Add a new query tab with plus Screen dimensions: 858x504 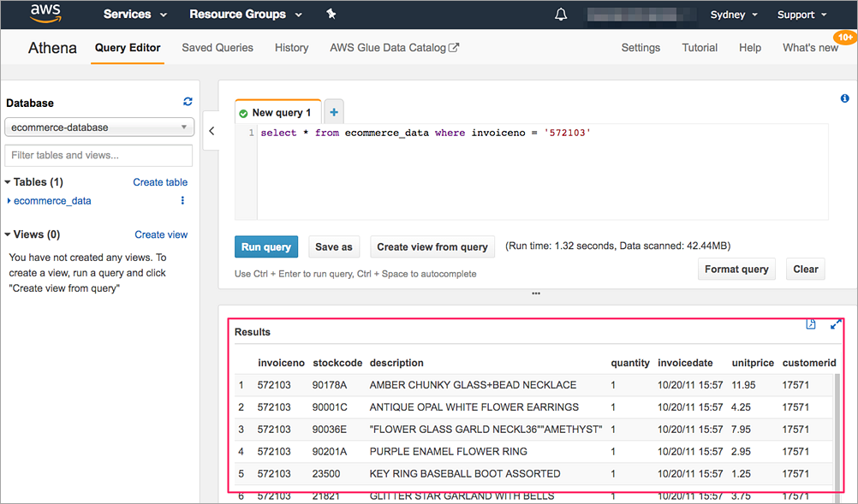334,111
